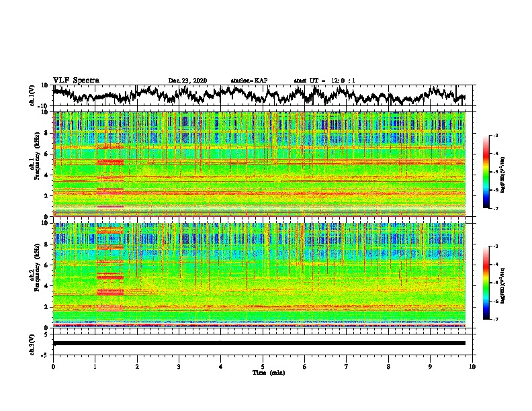
Task: Click the lower color bar "log(PSD)" label
Action: (x=503, y=285)
